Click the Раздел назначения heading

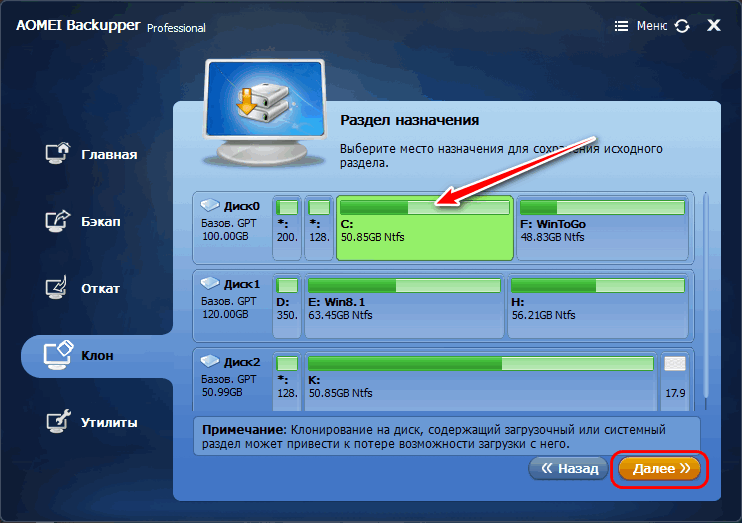(x=409, y=120)
